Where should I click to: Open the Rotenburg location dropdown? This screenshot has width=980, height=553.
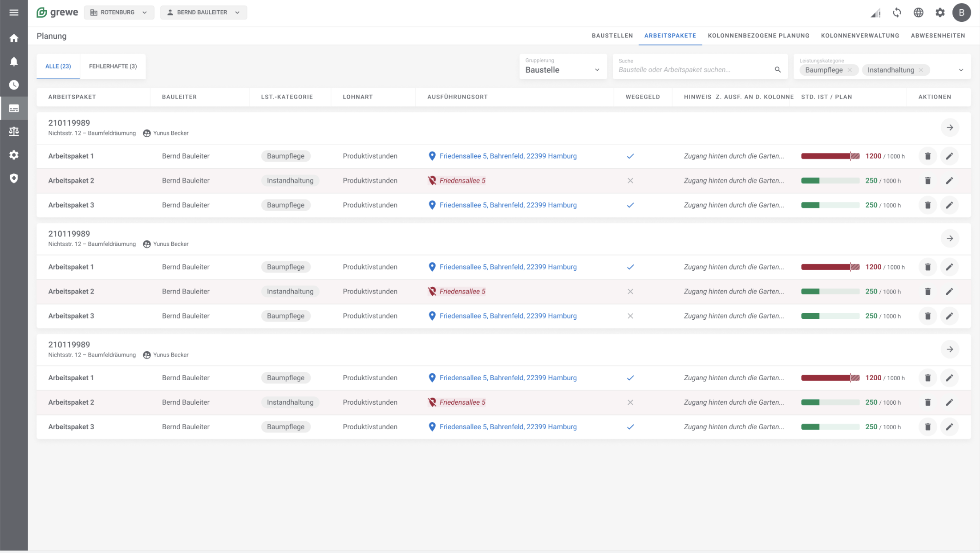(119, 12)
